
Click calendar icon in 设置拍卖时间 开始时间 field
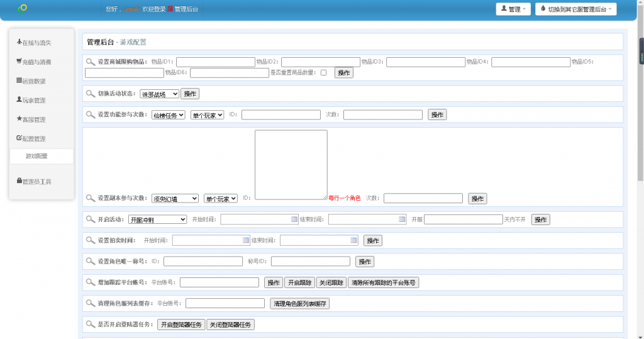(246, 240)
